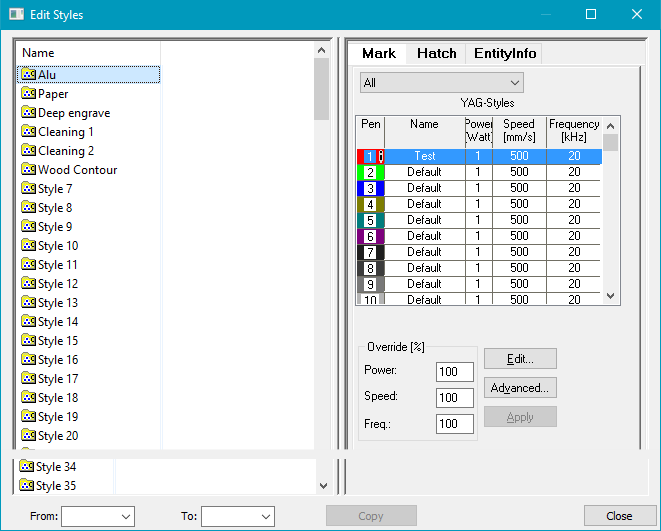Click the Alu style icon
The image size is (661, 531).
point(29,75)
